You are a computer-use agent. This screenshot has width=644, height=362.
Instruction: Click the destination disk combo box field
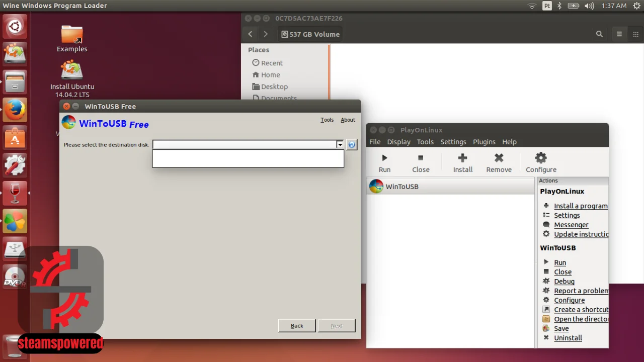[248, 145]
